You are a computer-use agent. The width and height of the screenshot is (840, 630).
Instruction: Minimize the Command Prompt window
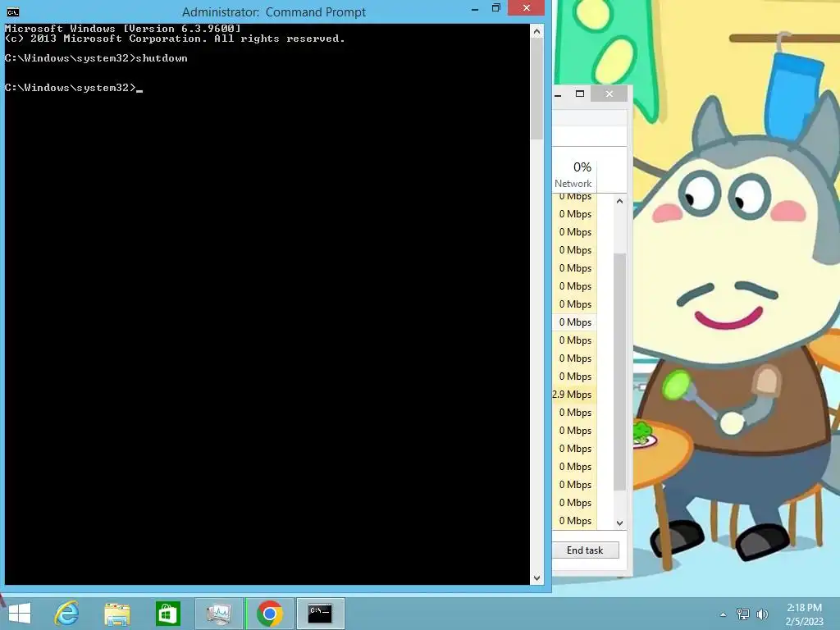475,9
